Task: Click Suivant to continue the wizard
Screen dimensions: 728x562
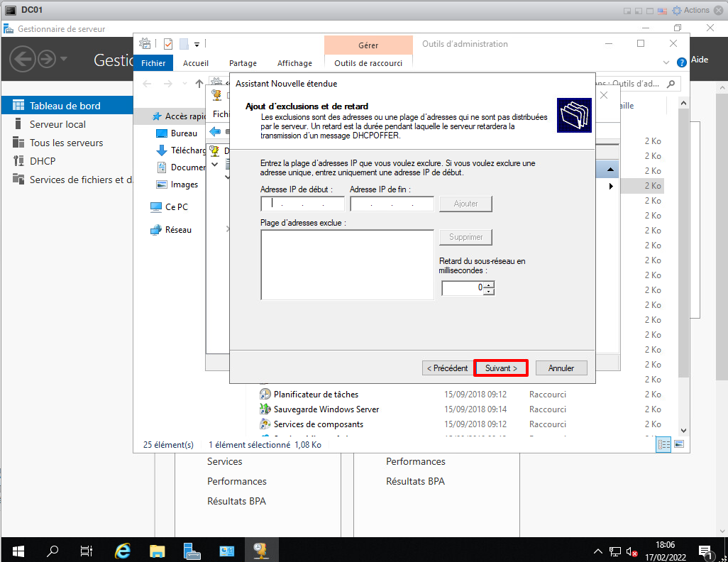Action: pos(501,368)
